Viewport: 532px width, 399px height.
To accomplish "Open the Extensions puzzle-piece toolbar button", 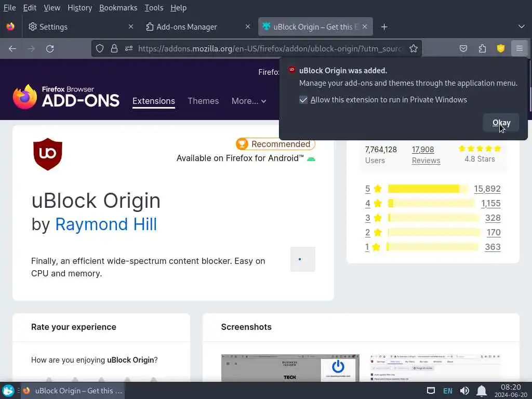I will coord(482,48).
